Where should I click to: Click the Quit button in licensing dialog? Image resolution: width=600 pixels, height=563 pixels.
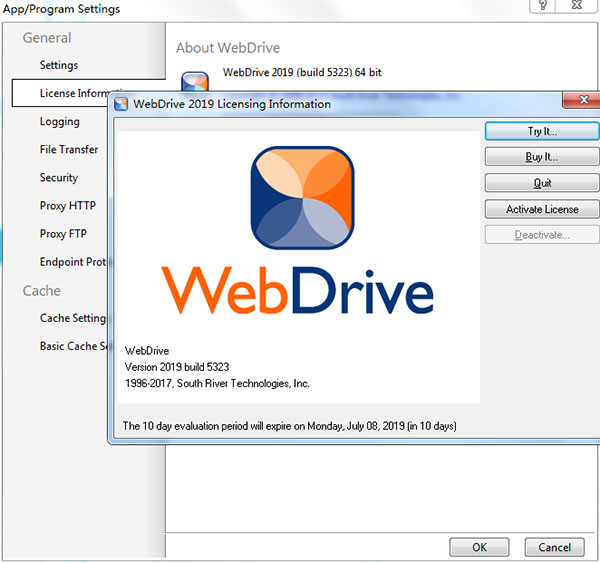542,183
